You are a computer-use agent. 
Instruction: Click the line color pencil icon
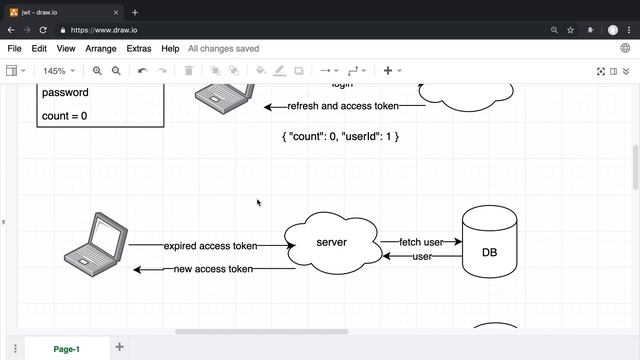coord(280,71)
